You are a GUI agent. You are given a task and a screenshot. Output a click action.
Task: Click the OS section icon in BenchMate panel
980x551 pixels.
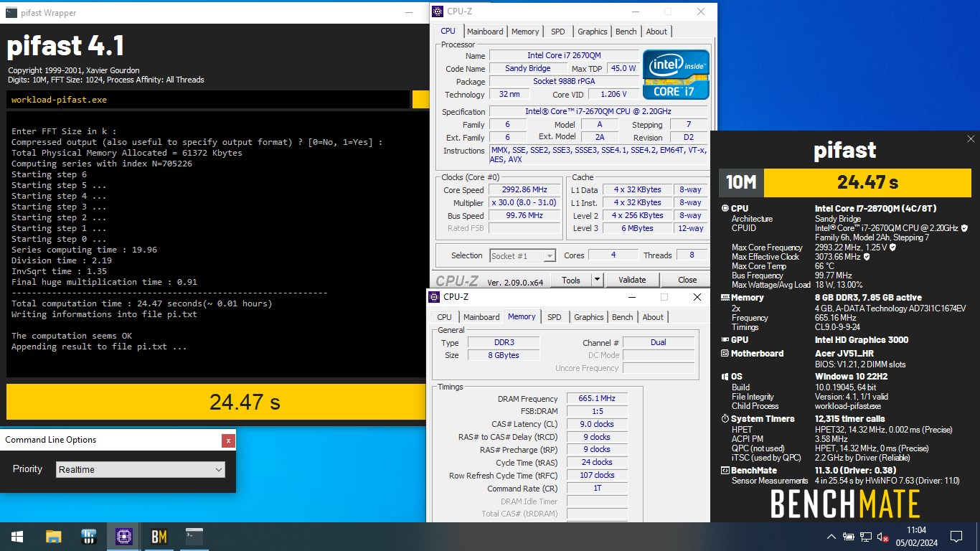725,377
